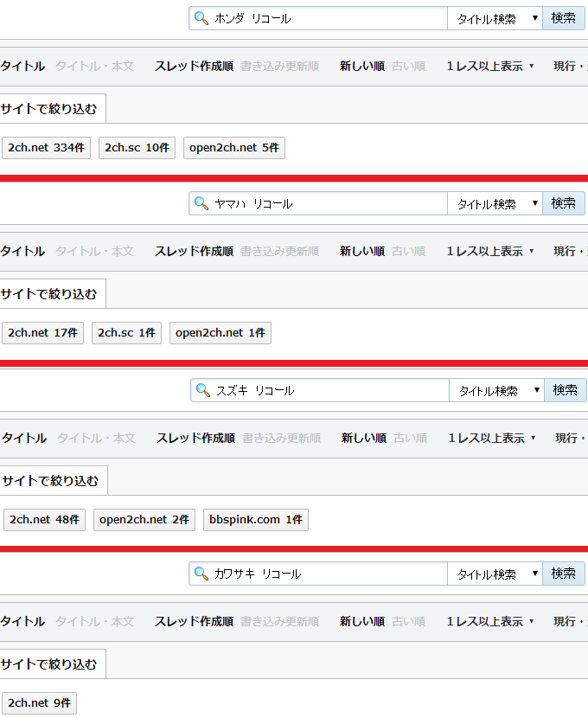Expand 1レス以上表示 dropdown in ヤマハ section
588x718 pixels.
(490, 251)
